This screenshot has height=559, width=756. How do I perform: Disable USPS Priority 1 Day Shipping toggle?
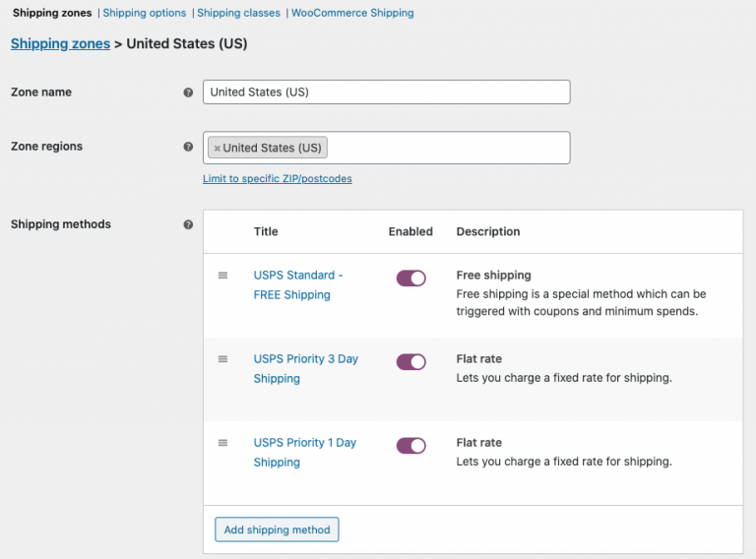[x=411, y=446]
